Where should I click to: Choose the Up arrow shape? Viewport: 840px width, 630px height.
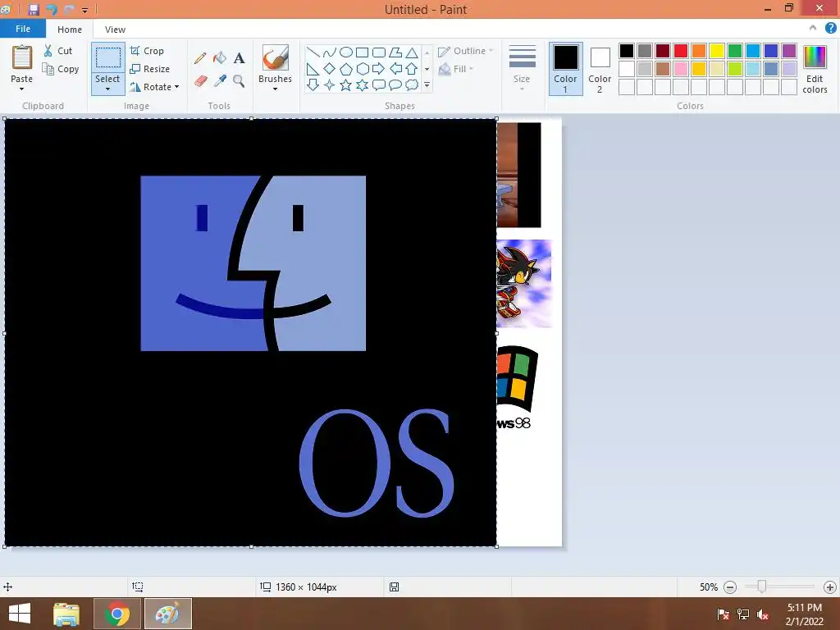point(412,69)
